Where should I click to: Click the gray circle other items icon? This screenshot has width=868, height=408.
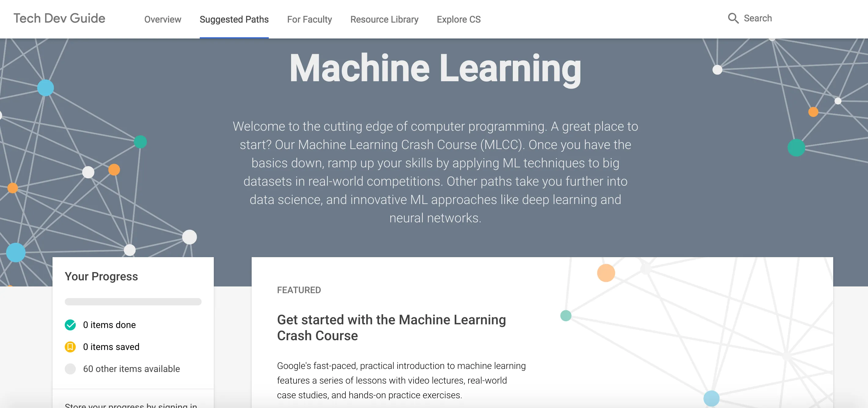[70, 368]
